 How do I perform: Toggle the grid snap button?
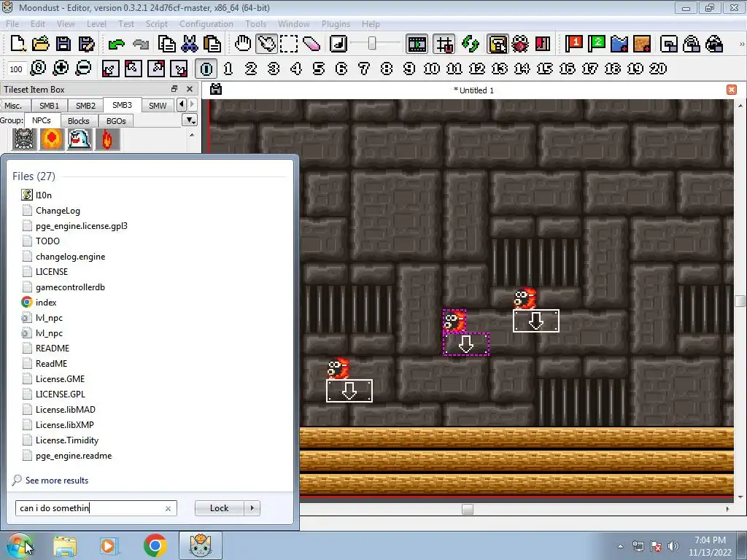444,44
